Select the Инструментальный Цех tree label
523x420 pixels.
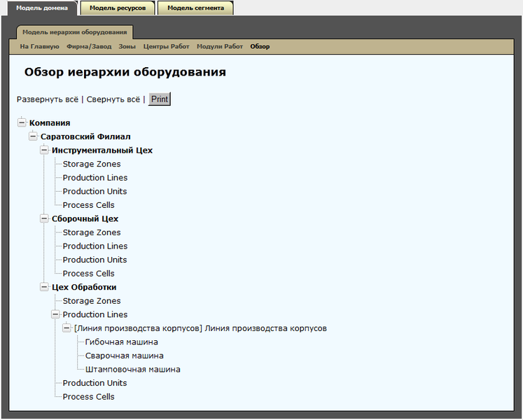pos(102,150)
